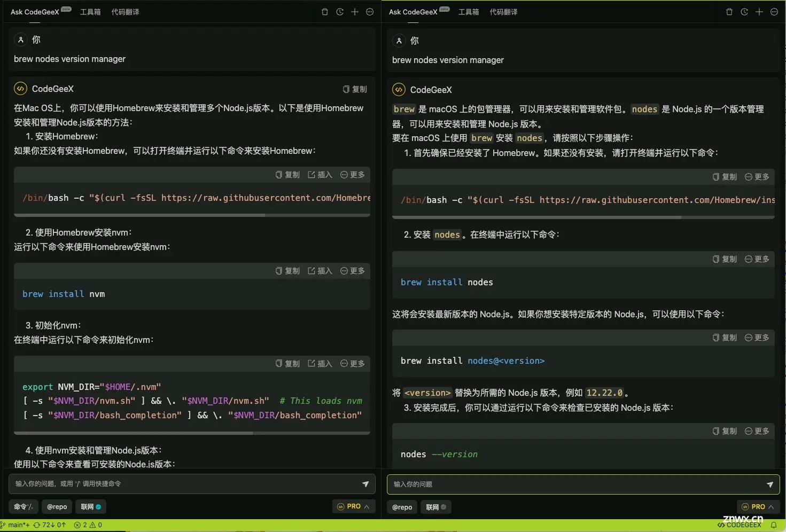The image size is (786, 532).
Task: Copy 'brew install nvm' code block
Action: 287,271
